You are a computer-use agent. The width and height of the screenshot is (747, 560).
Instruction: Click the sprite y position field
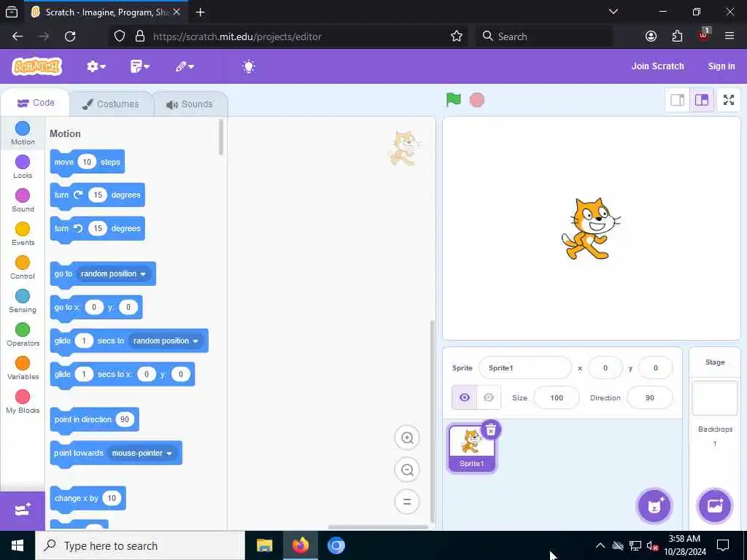655,367
